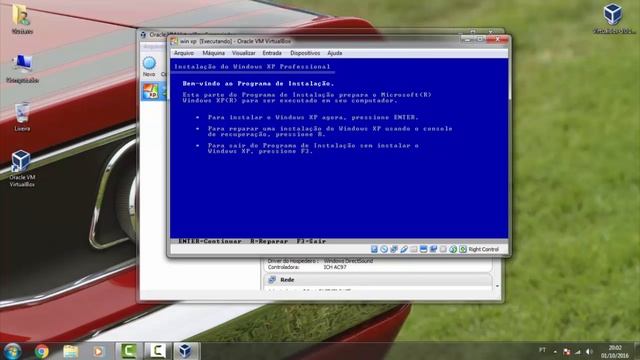Open Windows Media Player from the taskbar

pyautogui.click(x=98, y=351)
